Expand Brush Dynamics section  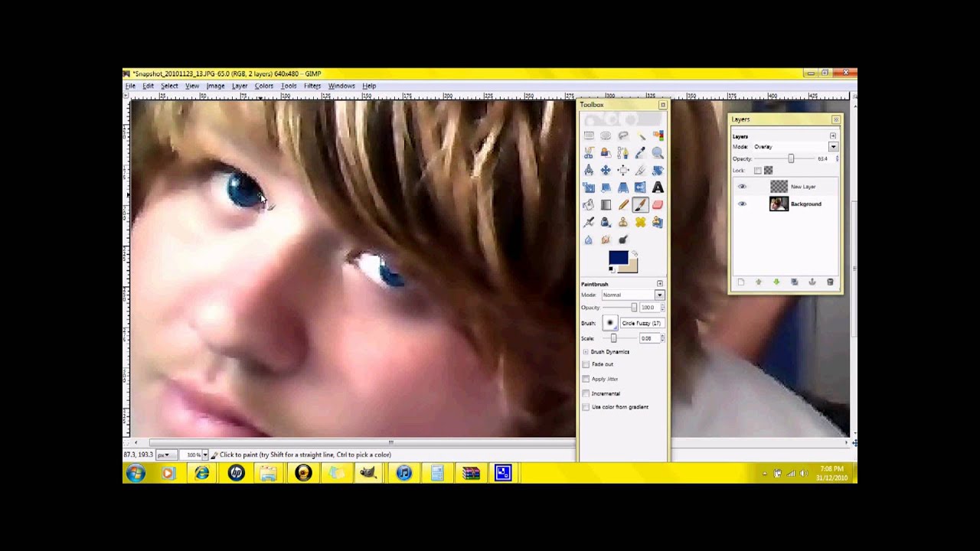point(586,352)
